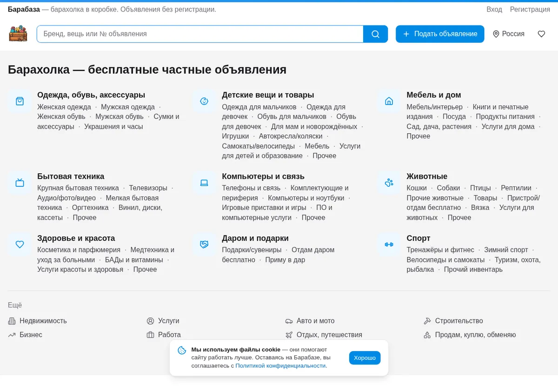Accept cookies with the Хорошо button
Viewport: 558px width, 392px height.
click(365, 358)
